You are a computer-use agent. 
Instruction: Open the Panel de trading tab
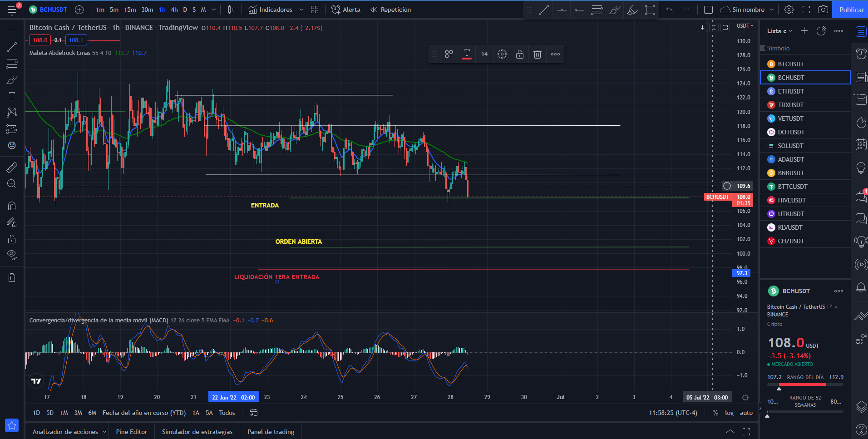coord(271,432)
